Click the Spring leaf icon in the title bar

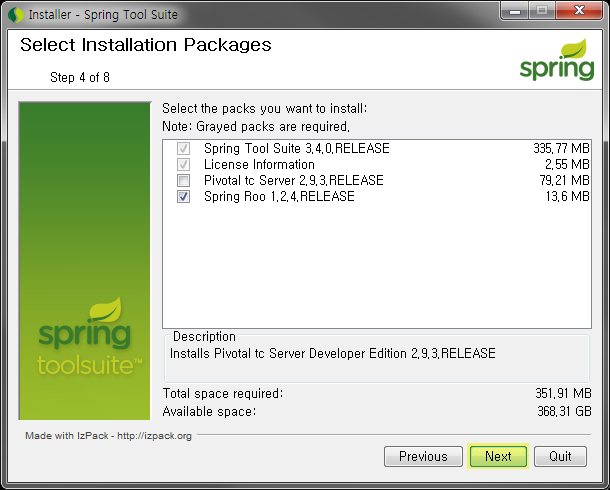16,15
